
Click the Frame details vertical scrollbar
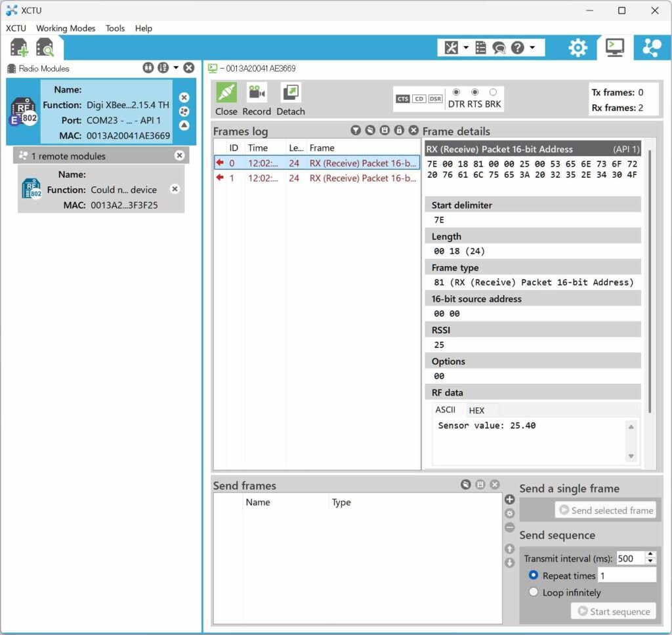(650, 281)
